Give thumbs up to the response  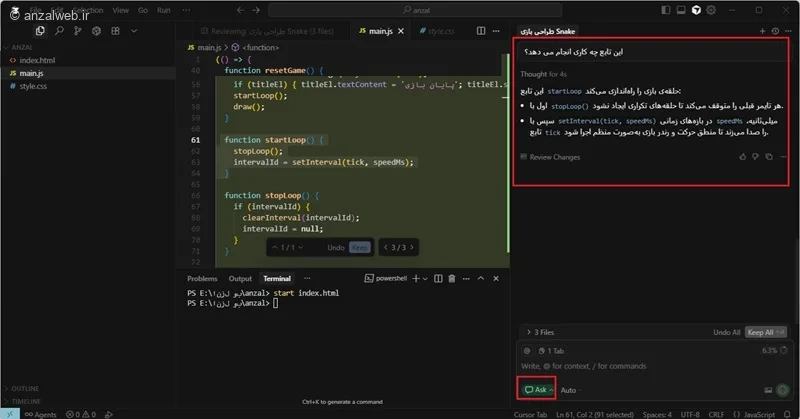click(x=742, y=157)
